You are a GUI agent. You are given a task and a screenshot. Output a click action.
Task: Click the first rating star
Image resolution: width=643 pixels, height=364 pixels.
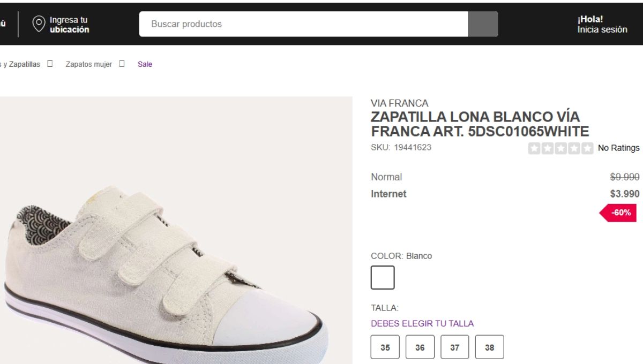coord(534,148)
